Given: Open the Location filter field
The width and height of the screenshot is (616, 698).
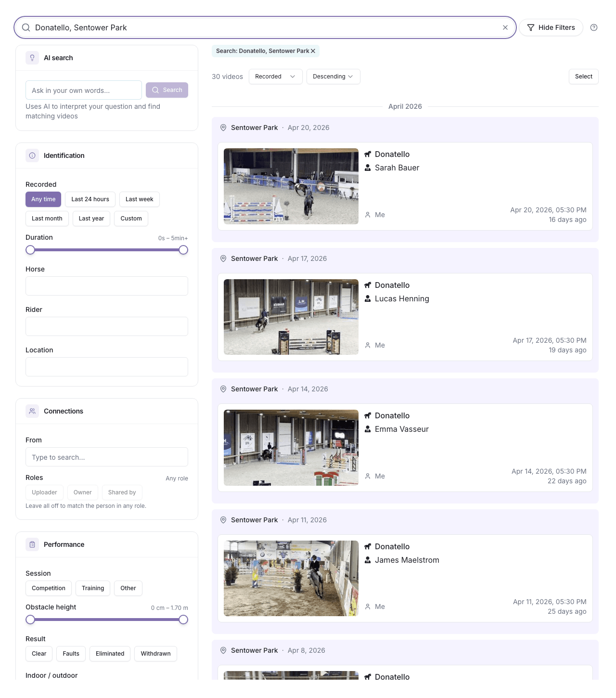Looking at the screenshot, I should coord(107,367).
